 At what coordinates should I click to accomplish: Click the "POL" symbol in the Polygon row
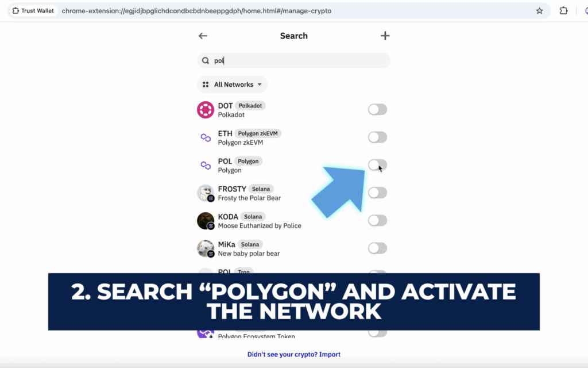[225, 162]
